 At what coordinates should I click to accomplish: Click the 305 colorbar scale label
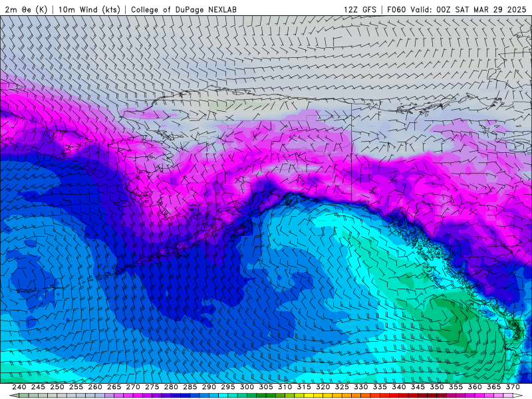[x=266, y=387]
